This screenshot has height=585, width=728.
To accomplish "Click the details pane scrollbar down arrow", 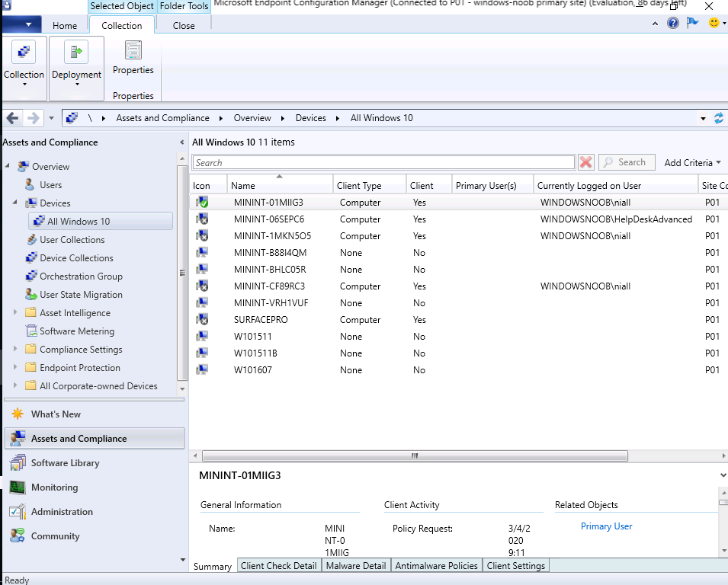I will [723, 551].
